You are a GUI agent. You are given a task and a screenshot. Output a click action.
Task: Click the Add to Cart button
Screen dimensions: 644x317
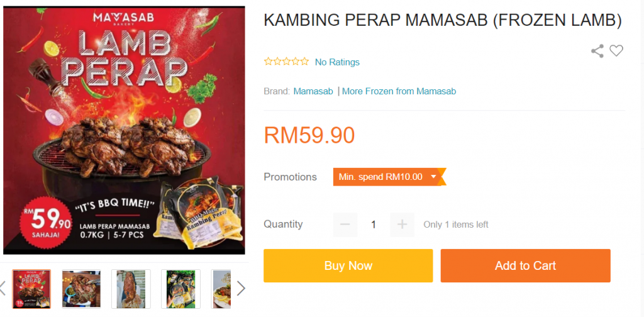[x=525, y=265]
